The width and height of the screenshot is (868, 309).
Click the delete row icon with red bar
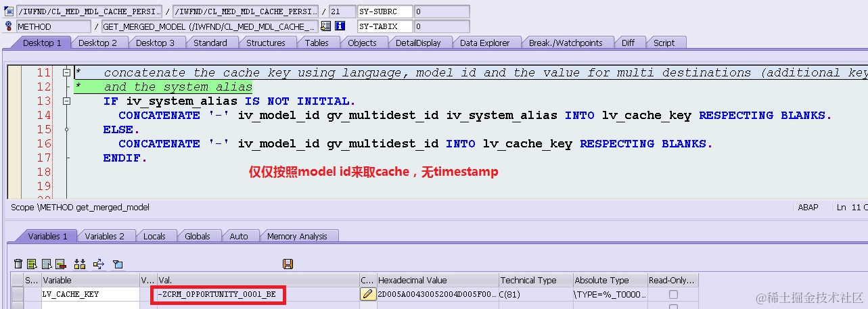[60, 264]
